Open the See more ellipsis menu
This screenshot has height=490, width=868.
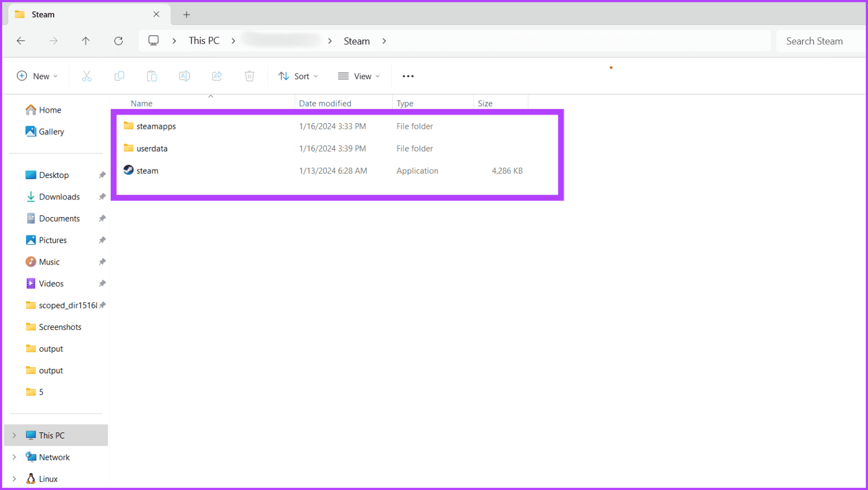(408, 76)
